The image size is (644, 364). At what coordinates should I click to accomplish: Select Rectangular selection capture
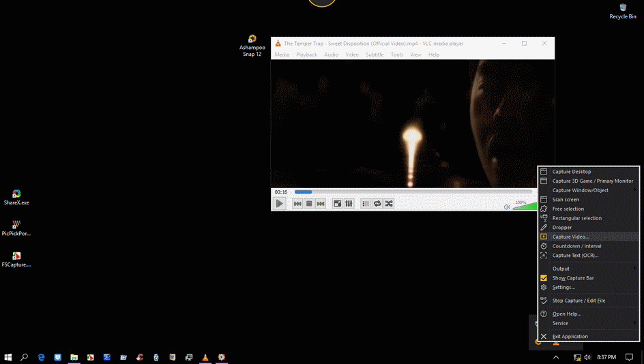pyautogui.click(x=588, y=218)
